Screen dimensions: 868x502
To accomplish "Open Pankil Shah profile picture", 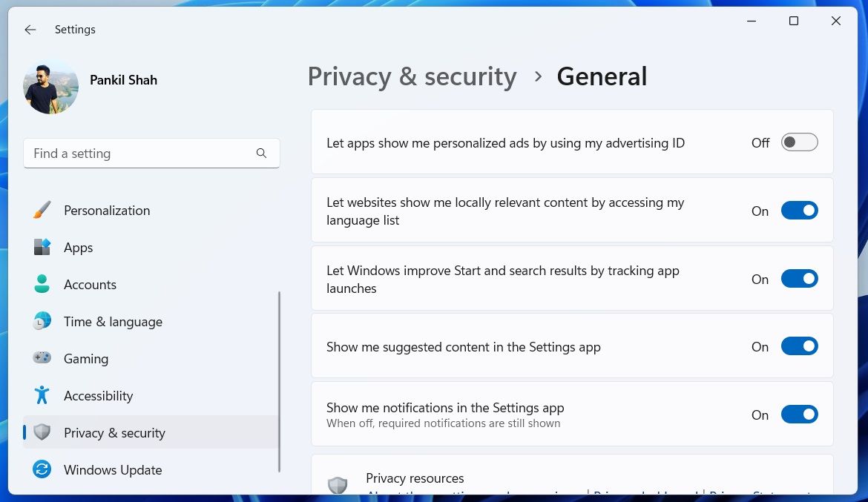I will (50, 87).
